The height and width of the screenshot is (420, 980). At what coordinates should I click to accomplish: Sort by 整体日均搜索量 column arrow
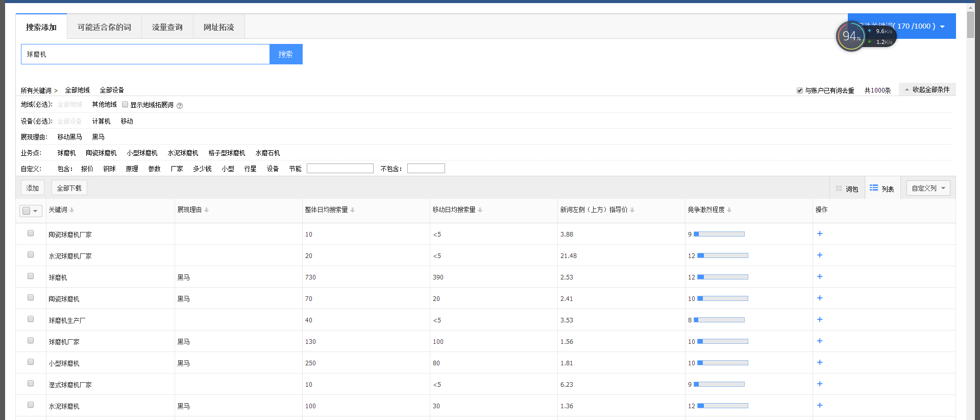(x=353, y=210)
